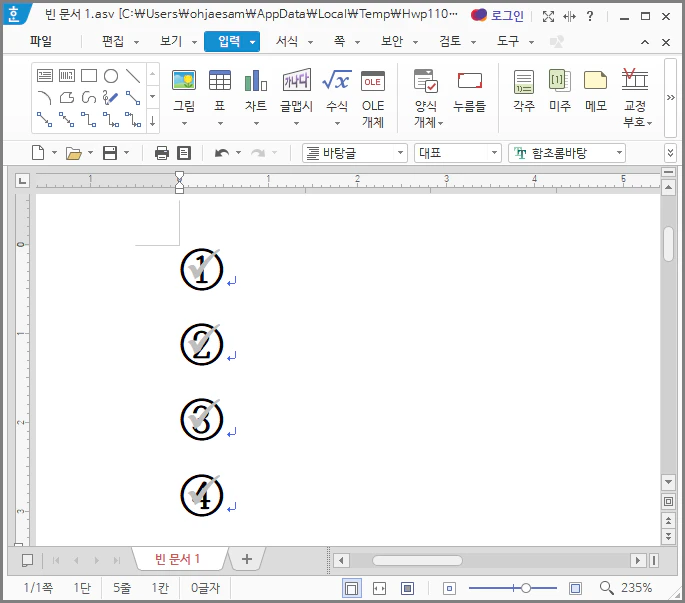The image size is (685, 603).
Task: Open the 보안 menu
Action: click(392, 42)
